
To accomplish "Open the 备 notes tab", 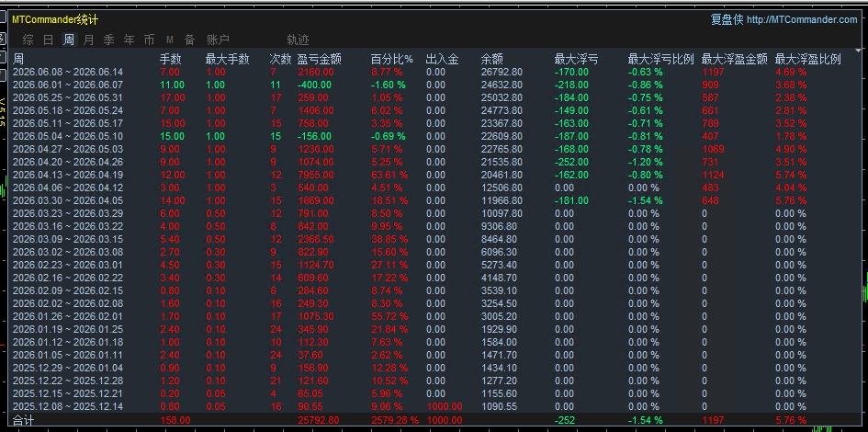I will 190,40.
